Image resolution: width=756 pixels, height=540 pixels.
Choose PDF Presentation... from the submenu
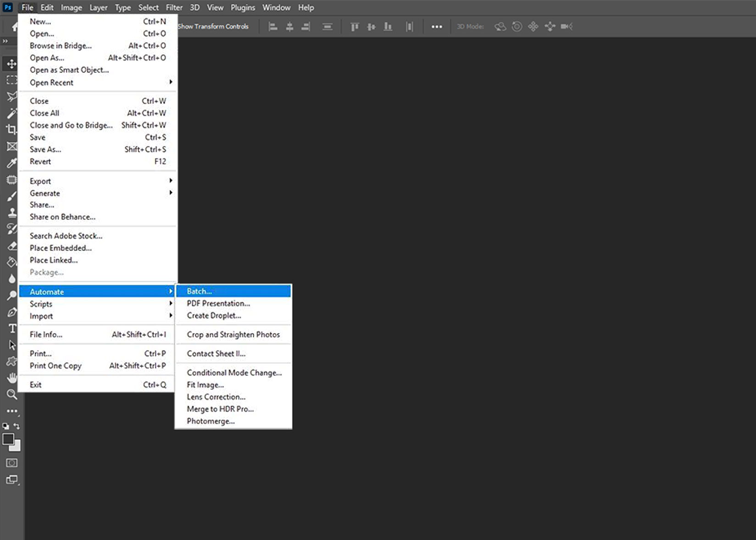pos(233,303)
